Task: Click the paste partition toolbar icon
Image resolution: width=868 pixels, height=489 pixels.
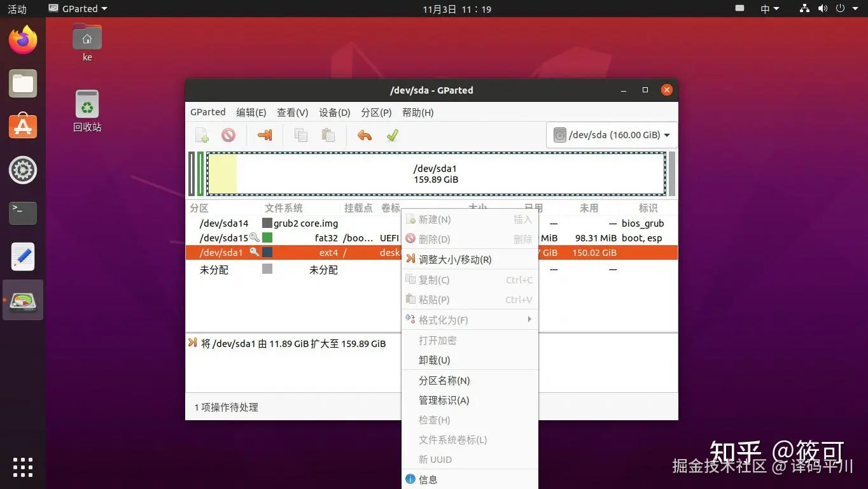Action: tap(328, 135)
